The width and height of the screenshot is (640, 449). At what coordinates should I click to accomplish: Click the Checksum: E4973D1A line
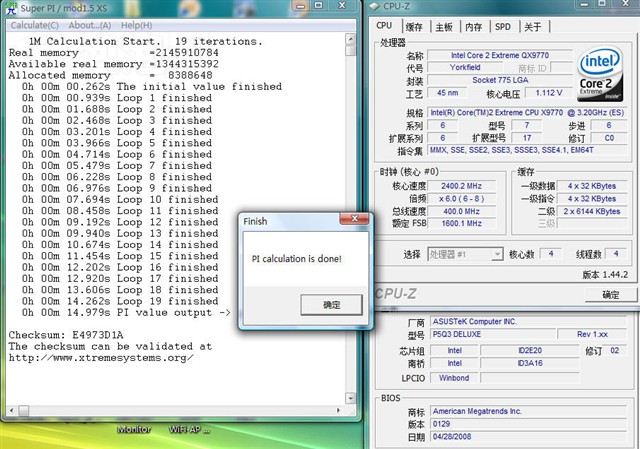[x=66, y=335]
